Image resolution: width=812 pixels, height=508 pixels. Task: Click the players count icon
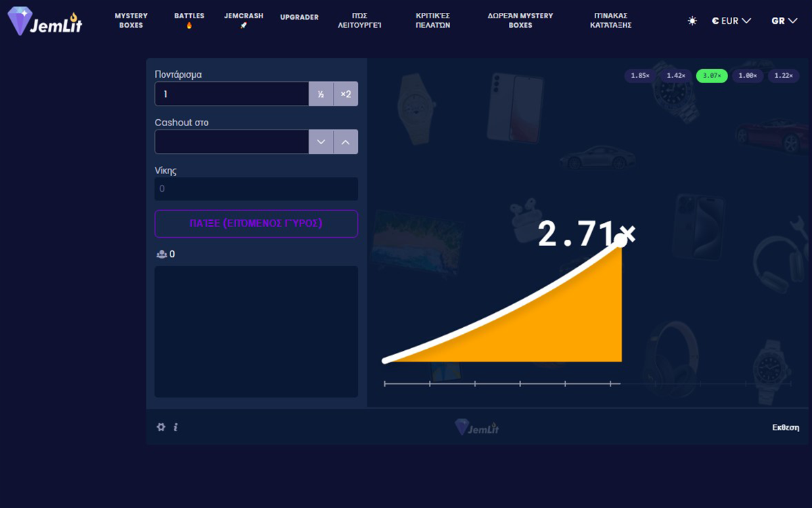[162, 255]
